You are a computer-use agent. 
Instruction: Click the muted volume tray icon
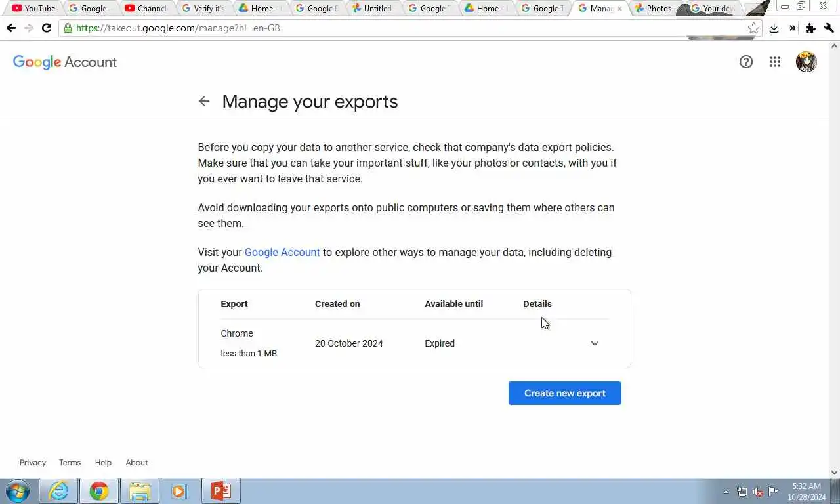(x=758, y=492)
